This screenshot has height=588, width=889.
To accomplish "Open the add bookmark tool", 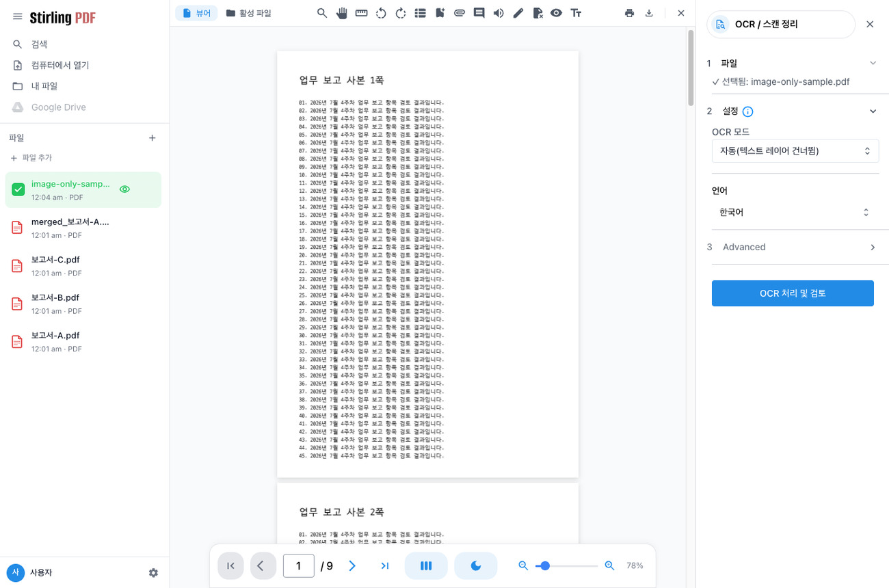I will pos(440,13).
